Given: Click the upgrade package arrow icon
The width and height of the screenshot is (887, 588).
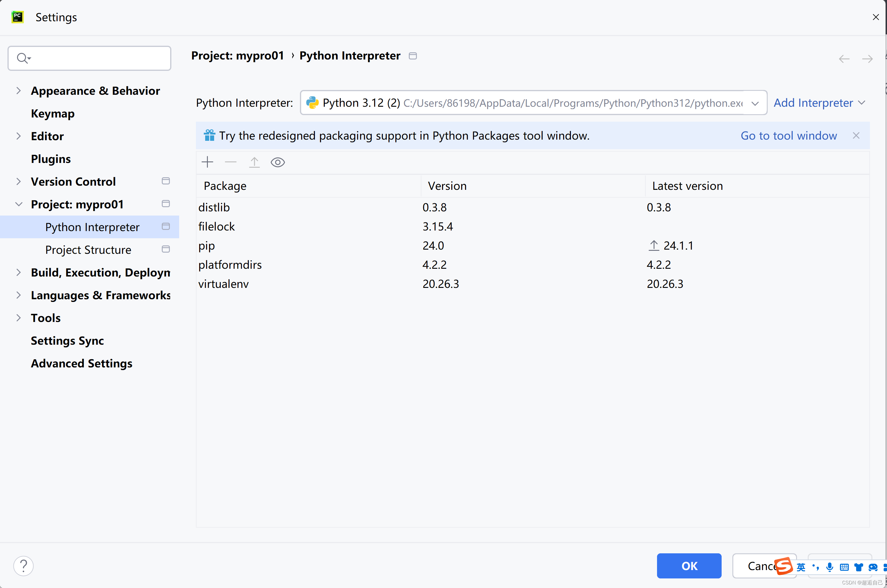Looking at the screenshot, I should tap(254, 162).
